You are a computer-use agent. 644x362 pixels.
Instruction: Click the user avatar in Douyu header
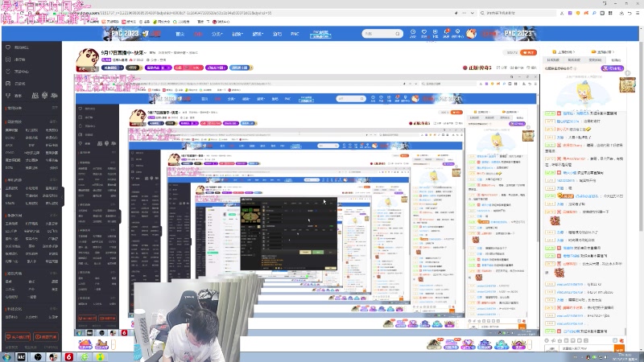[x=471, y=33]
